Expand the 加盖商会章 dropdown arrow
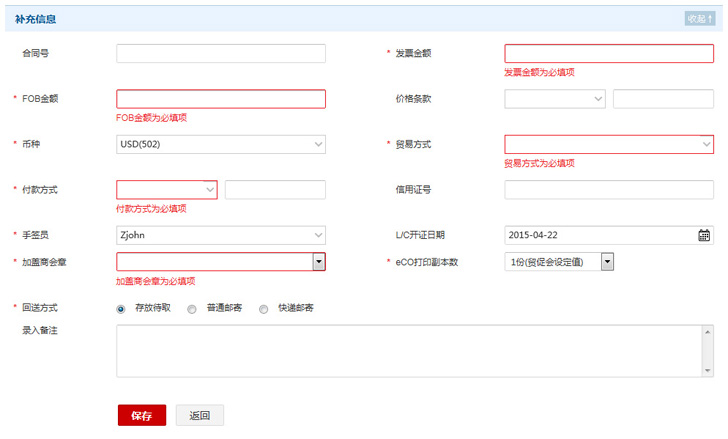The image size is (728, 439). click(x=319, y=262)
